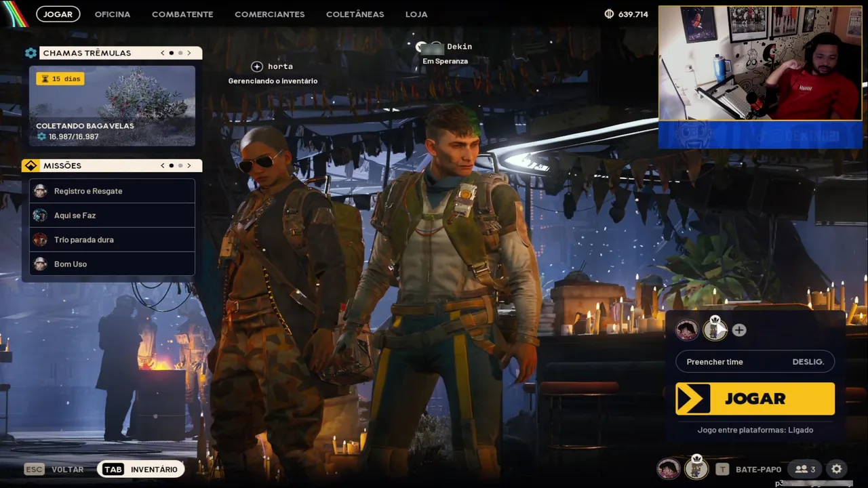Viewport: 868px width, 488px height.
Task: Click ESC VOLTAR to go back
Action: [54, 469]
